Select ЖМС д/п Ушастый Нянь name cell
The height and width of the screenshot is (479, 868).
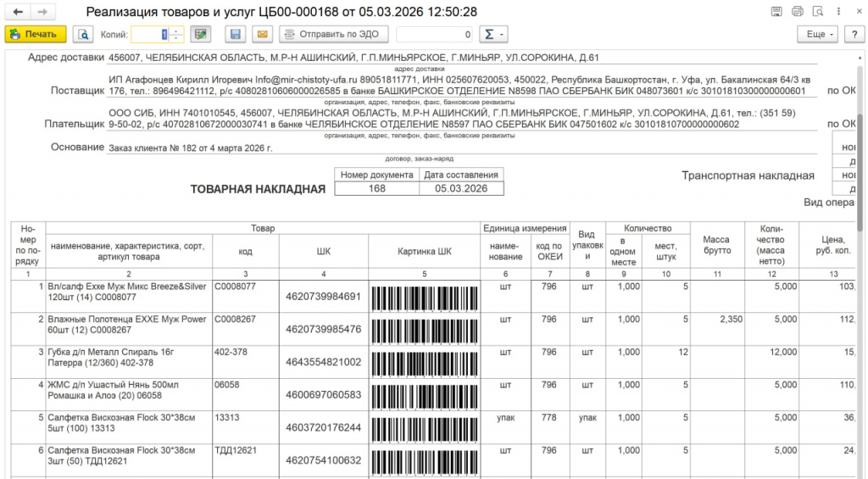(x=129, y=395)
